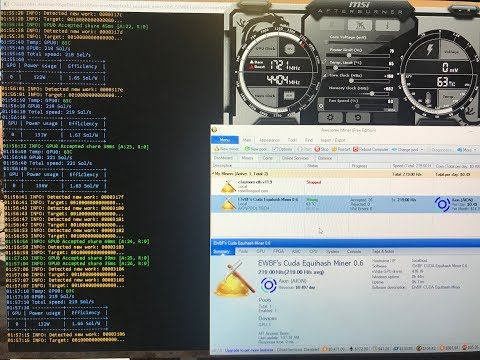The height and width of the screenshot is (360, 480).
Task: Click the Upgrade to get more features link
Action: [x=249, y=350]
